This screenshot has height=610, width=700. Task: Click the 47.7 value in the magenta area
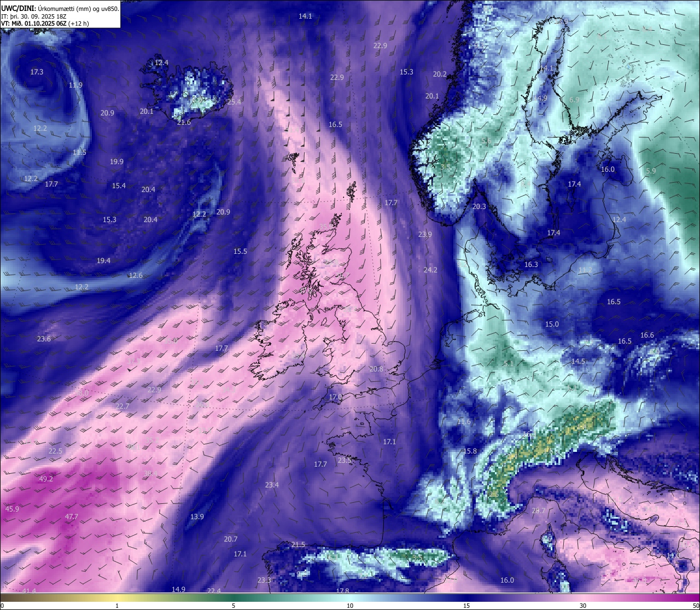point(72,516)
